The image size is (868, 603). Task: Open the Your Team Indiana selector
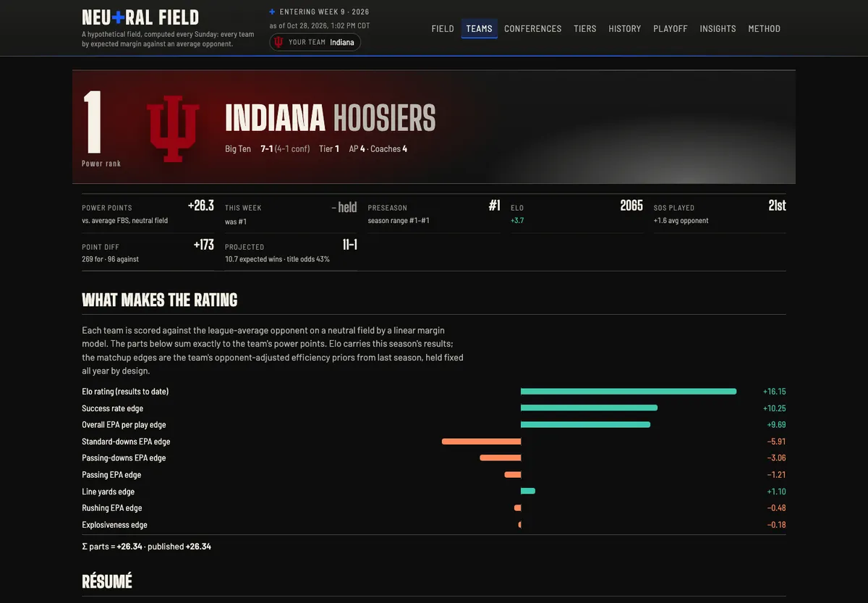tap(315, 42)
